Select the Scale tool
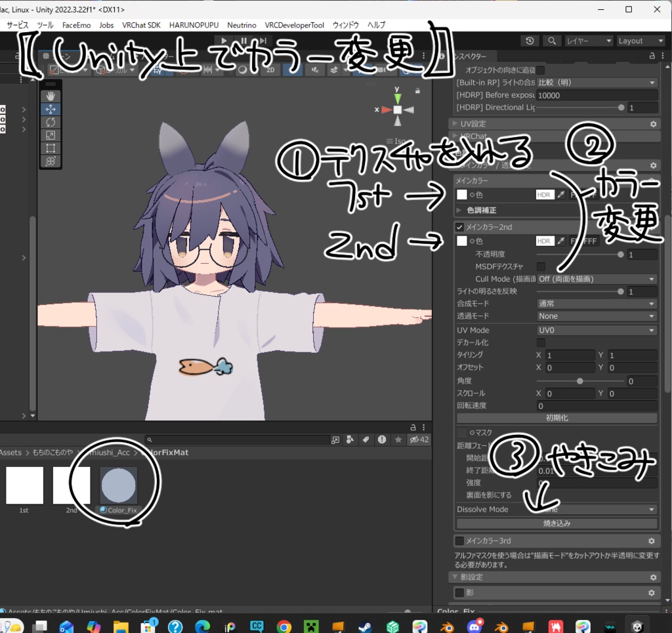 [51, 135]
